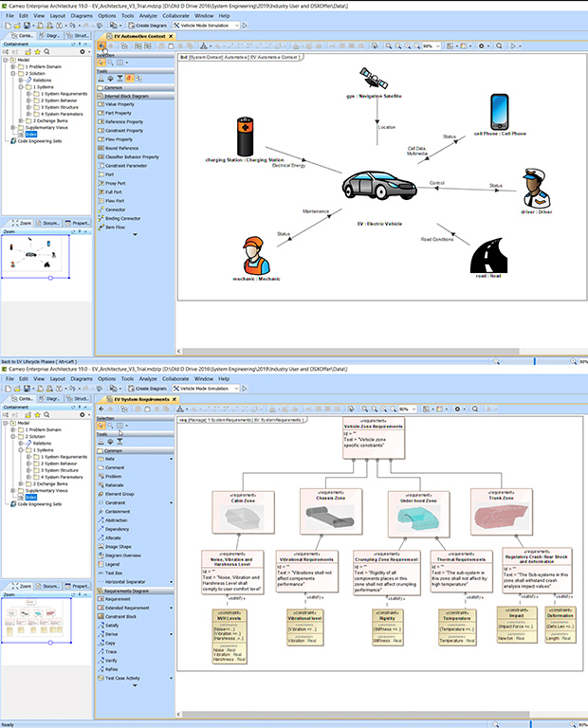Open the 98% zoom level dropdown

437,45
